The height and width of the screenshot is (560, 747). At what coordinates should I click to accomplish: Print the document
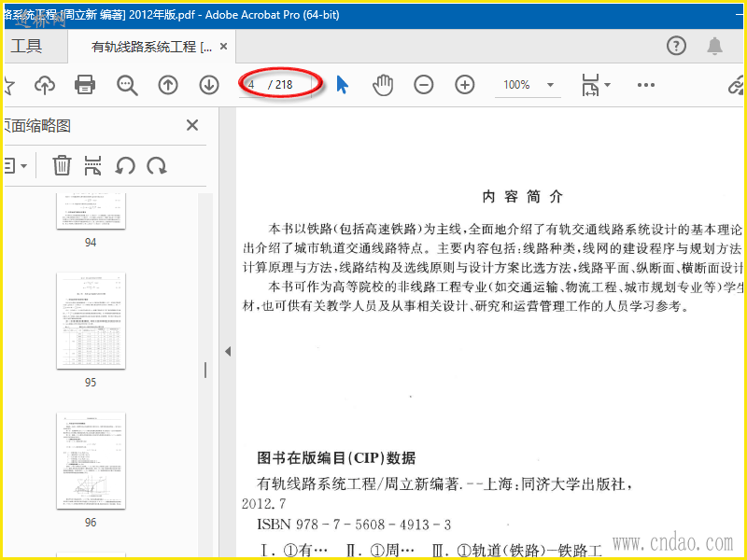(x=85, y=85)
